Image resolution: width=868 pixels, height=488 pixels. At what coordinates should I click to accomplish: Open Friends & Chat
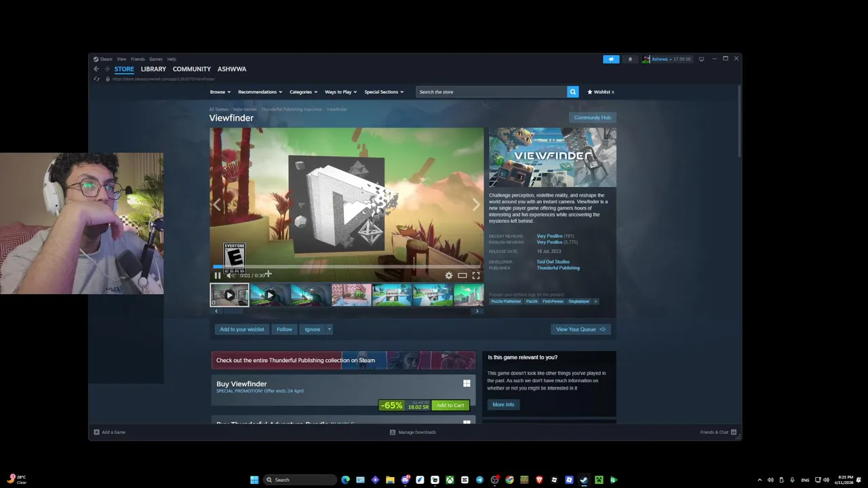point(718,432)
